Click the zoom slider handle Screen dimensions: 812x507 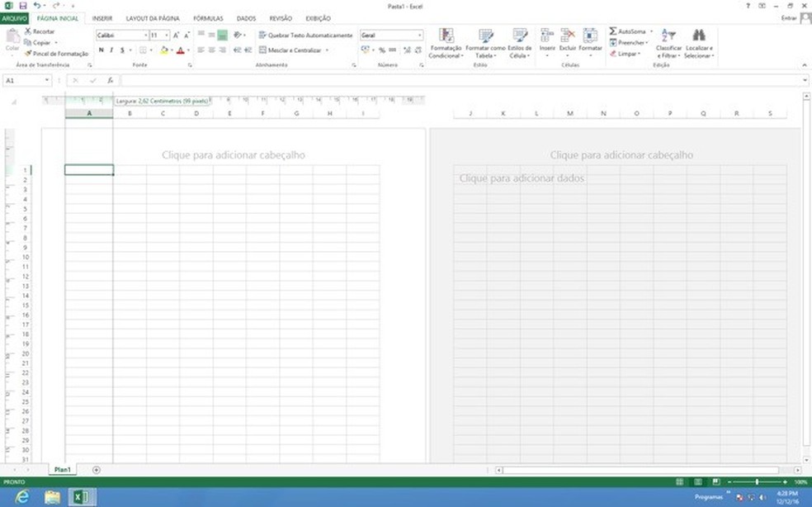coord(757,481)
